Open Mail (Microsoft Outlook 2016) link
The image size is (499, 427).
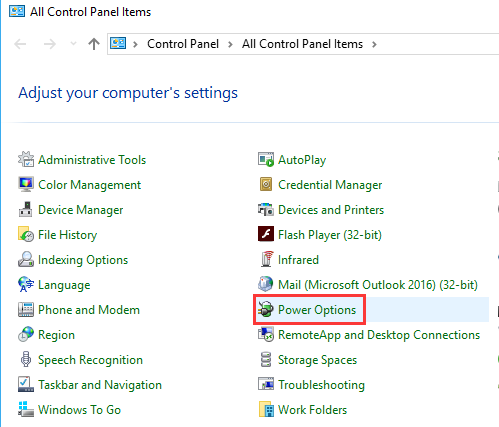tap(378, 285)
